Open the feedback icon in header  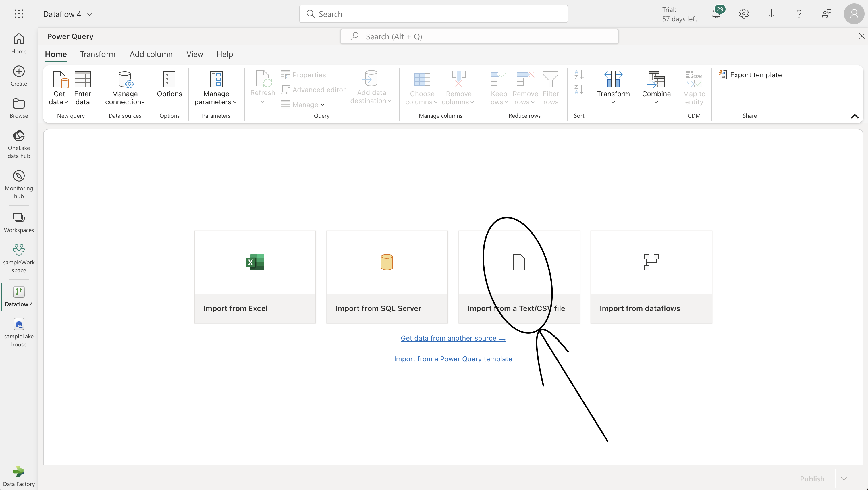tap(827, 14)
